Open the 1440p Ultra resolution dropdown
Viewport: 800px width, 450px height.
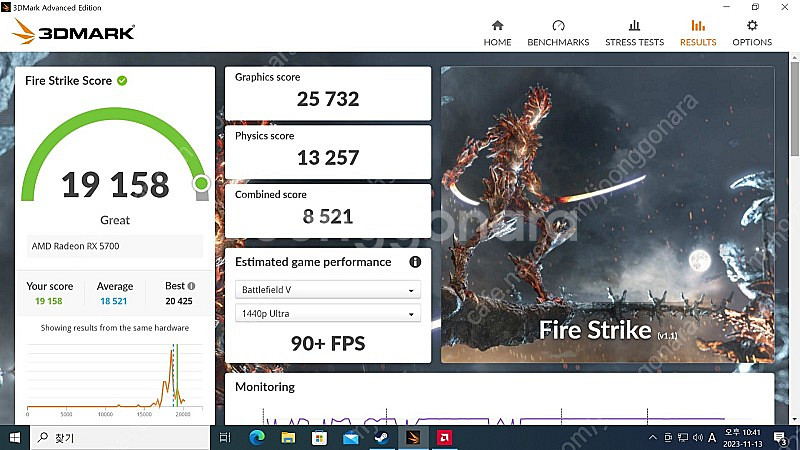coord(328,314)
